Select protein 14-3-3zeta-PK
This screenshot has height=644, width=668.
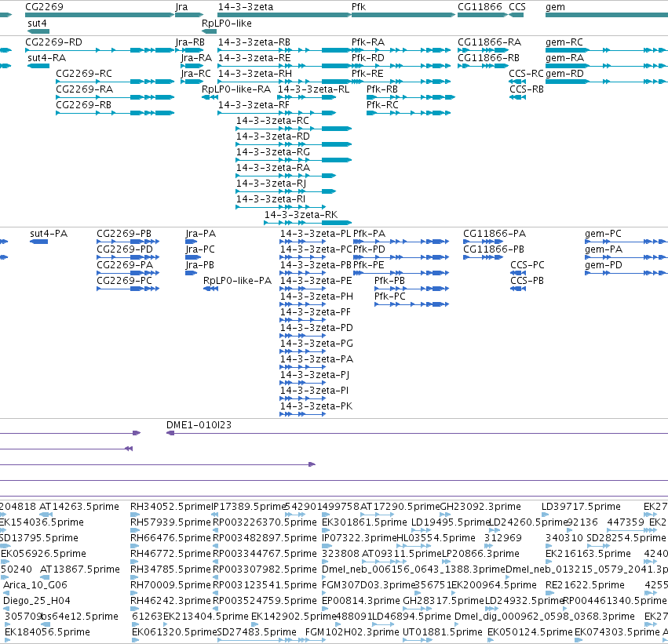coord(302,414)
